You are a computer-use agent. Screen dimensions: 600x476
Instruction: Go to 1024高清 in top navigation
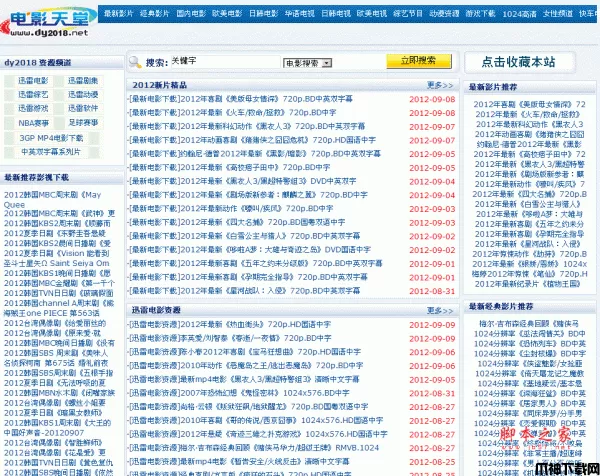click(x=519, y=14)
